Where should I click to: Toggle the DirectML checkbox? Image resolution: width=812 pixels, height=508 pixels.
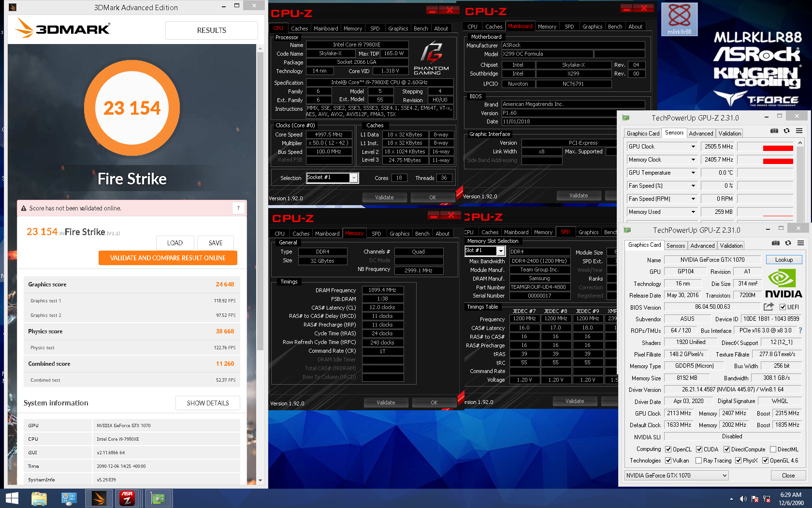pyautogui.click(x=773, y=449)
